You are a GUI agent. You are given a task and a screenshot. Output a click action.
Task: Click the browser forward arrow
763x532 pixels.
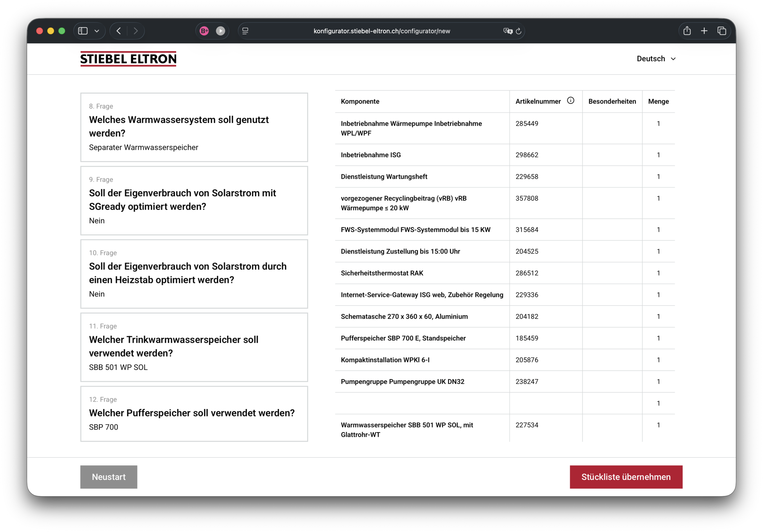[x=136, y=31]
